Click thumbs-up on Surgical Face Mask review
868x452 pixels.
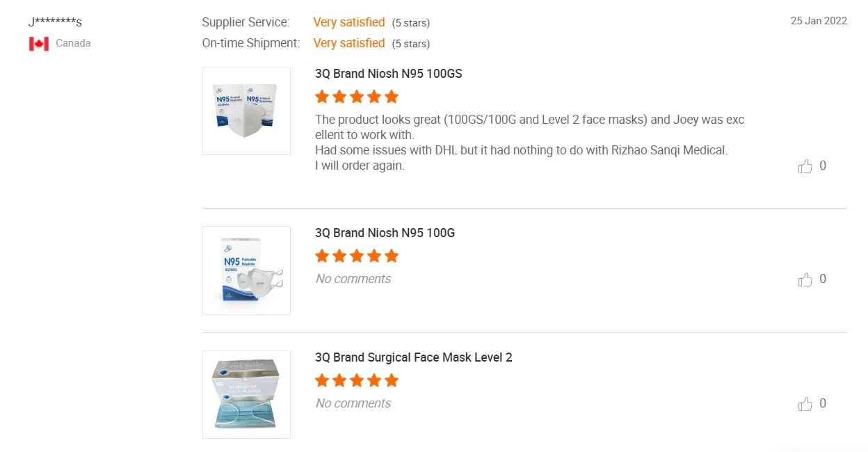tap(805, 404)
